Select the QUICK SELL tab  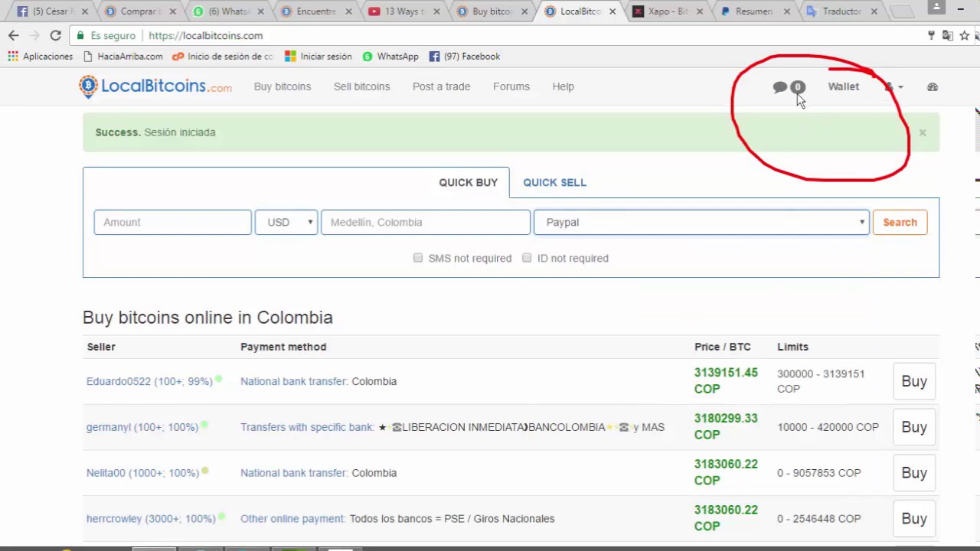click(554, 182)
